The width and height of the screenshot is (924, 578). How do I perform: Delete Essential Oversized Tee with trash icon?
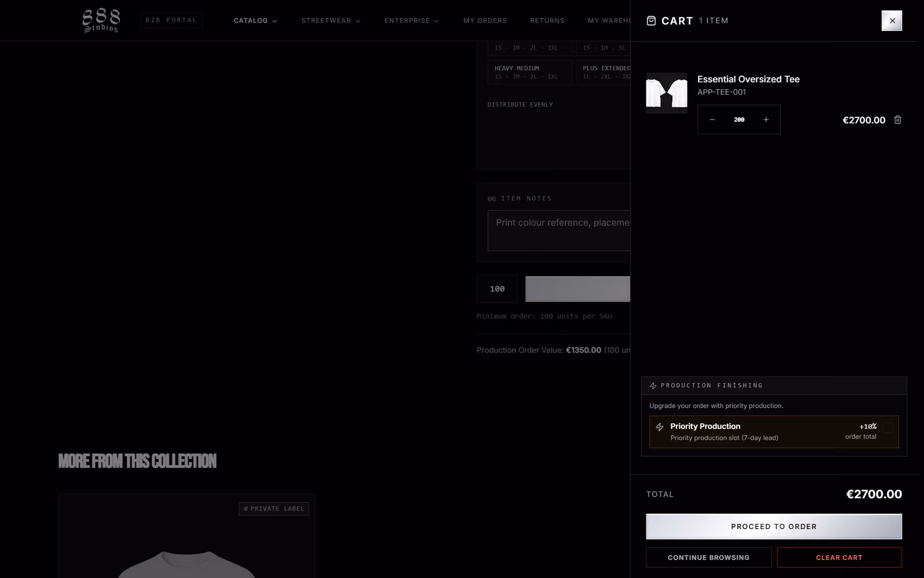(x=897, y=120)
